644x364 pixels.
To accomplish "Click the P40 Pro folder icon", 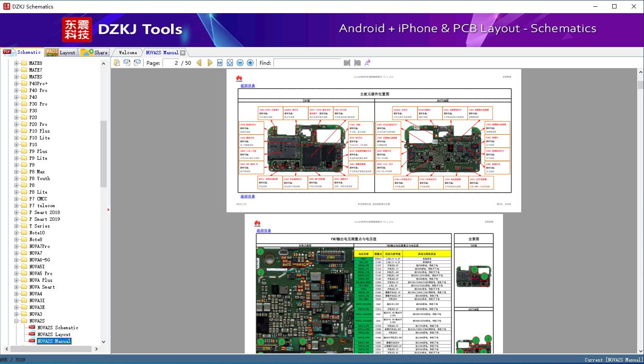I will tap(25, 90).
